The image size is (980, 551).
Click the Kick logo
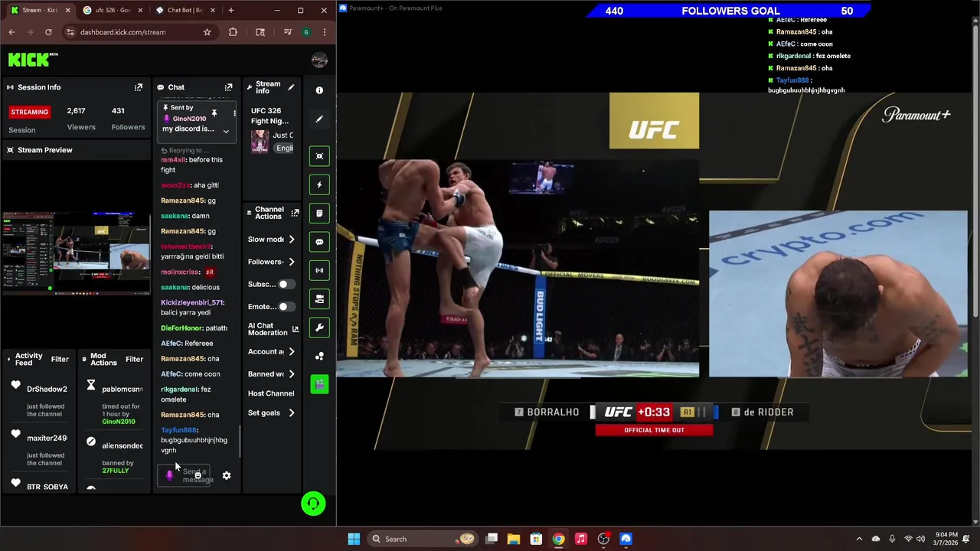[33, 59]
